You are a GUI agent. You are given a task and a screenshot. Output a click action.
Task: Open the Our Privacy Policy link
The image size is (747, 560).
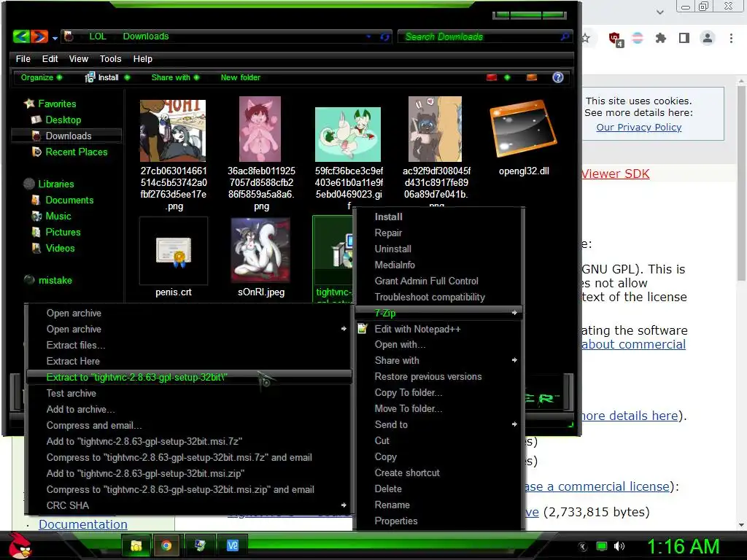639,127
